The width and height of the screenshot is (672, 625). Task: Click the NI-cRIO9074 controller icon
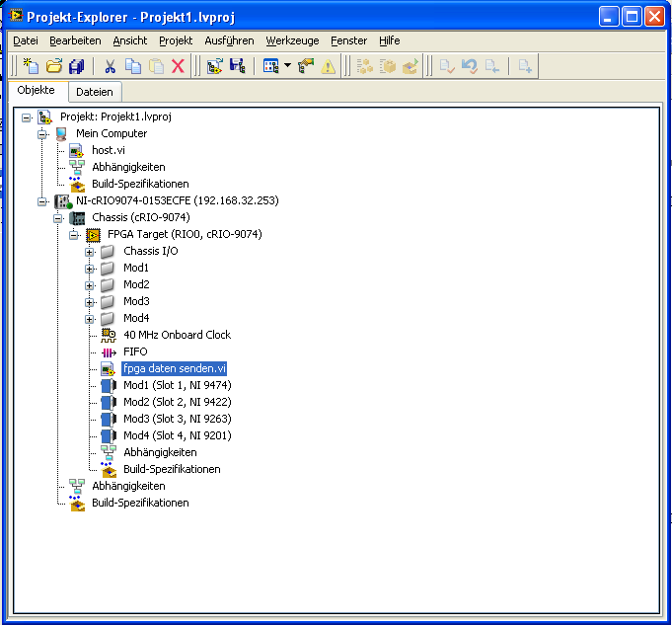(63, 200)
